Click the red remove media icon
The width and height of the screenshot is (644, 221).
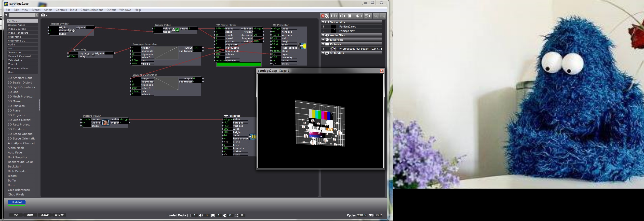click(x=322, y=16)
